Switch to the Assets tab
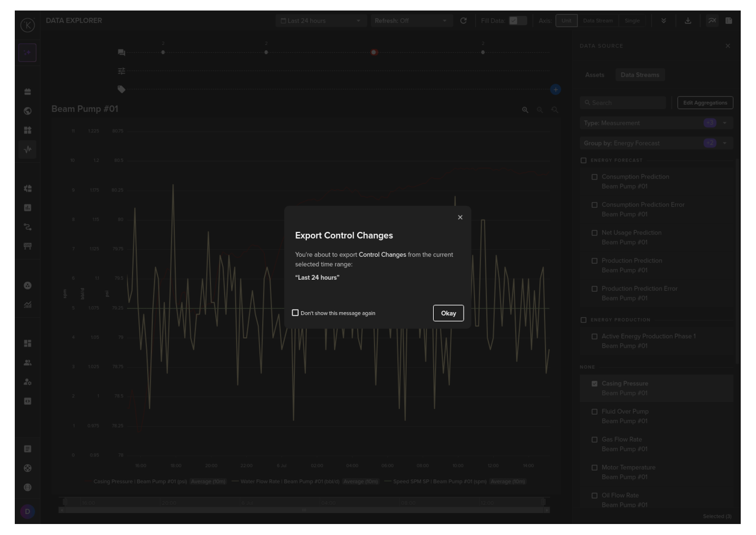This screenshot has width=756, height=535. tap(595, 75)
